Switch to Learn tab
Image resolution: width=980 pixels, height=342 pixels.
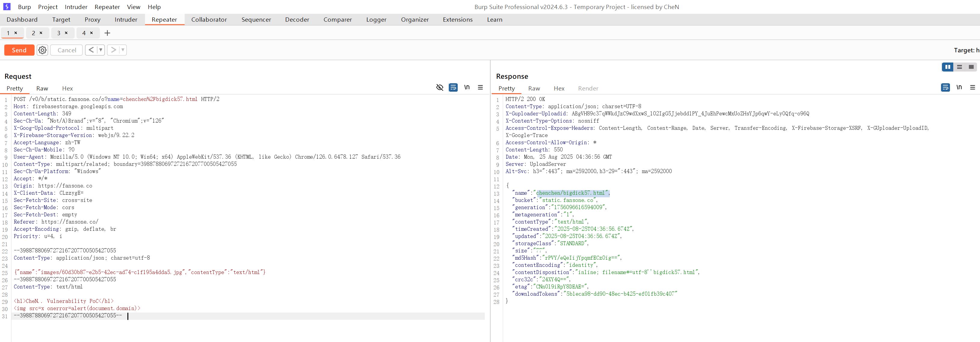tap(495, 20)
